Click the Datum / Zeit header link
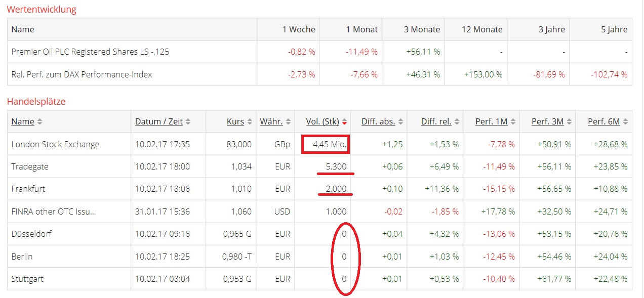The image size is (644, 298). (159, 122)
